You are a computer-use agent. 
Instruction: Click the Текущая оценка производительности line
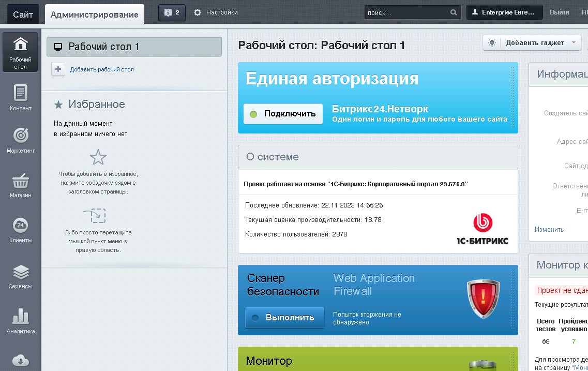(x=313, y=220)
